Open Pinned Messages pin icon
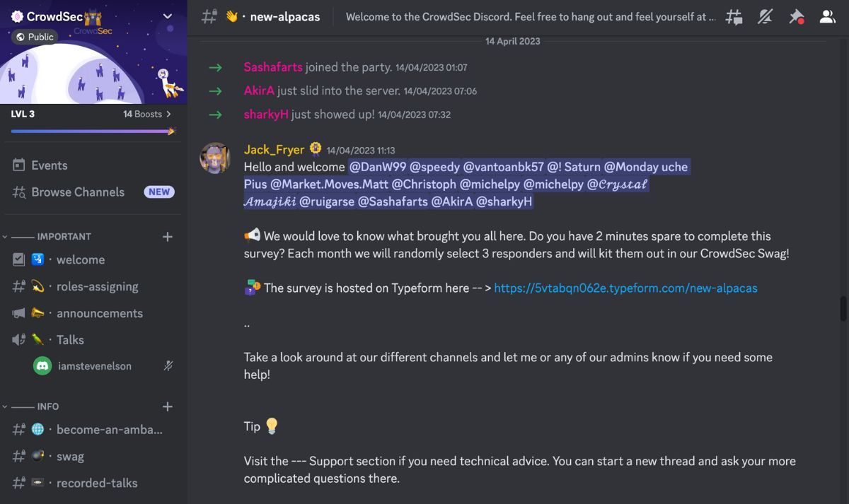849x504 pixels. [796, 17]
